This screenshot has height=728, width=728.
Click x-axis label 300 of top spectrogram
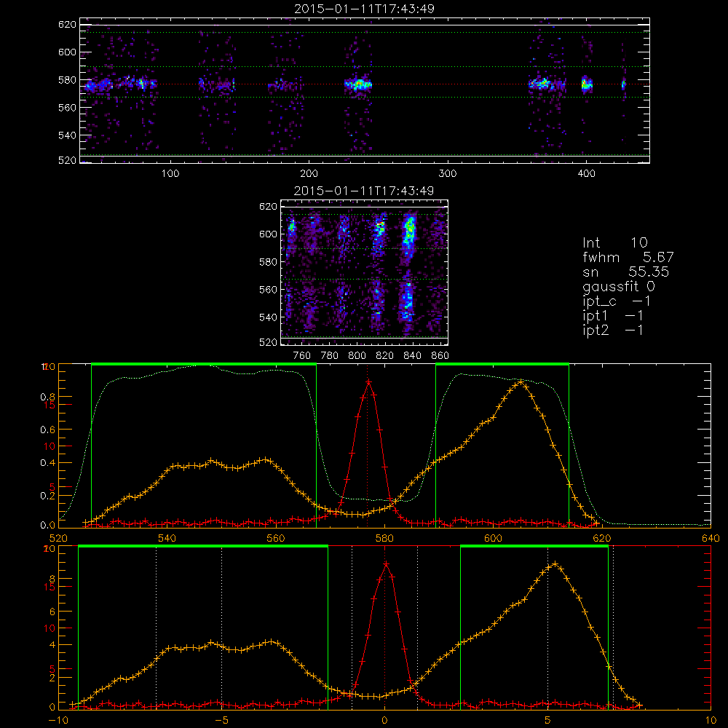(x=448, y=173)
